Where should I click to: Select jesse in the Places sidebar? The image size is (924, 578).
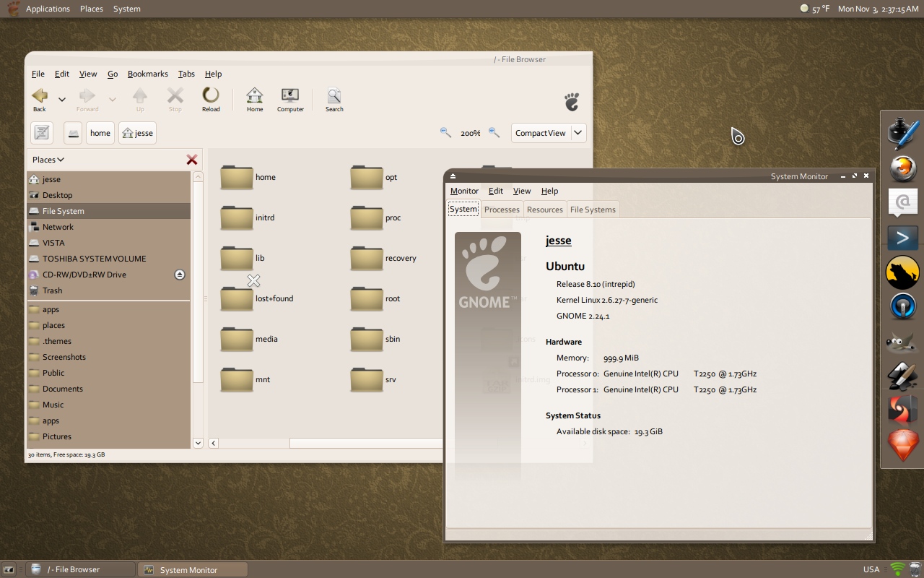pyautogui.click(x=109, y=179)
